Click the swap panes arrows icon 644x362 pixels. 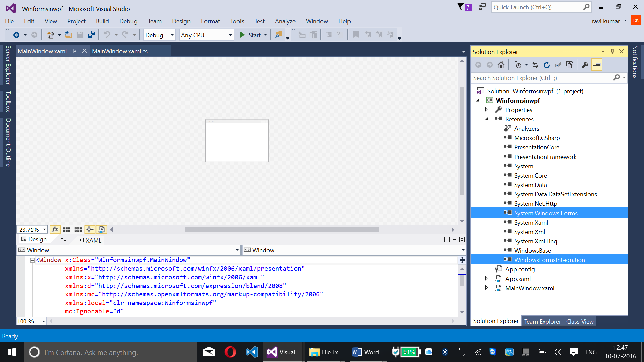click(x=63, y=239)
